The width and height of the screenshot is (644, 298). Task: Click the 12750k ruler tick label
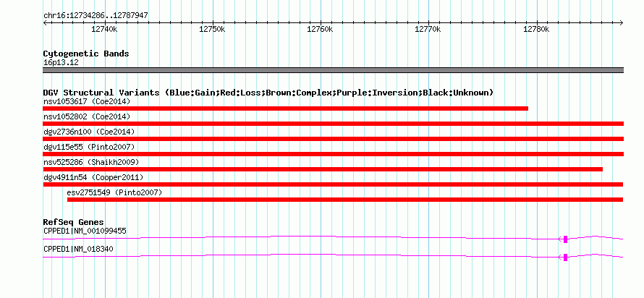pyautogui.click(x=212, y=29)
